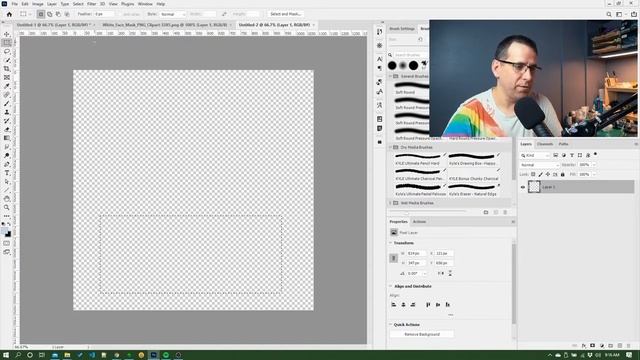Open the Window menu
The image size is (640, 360).
click(x=145, y=4)
